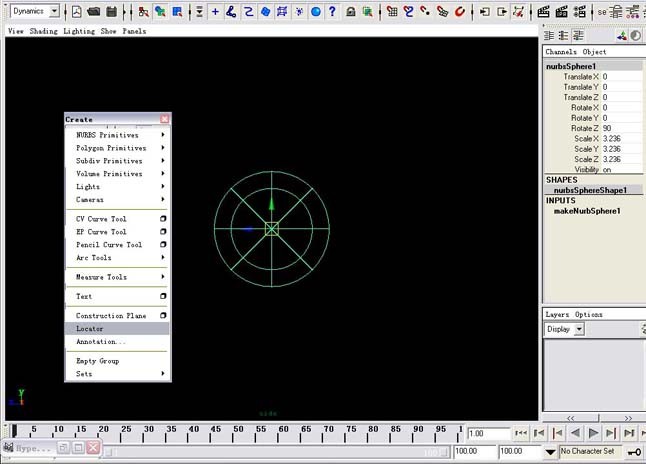Expand Cameras submenu in Create menu
This screenshot has height=464, width=646.
tap(117, 199)
